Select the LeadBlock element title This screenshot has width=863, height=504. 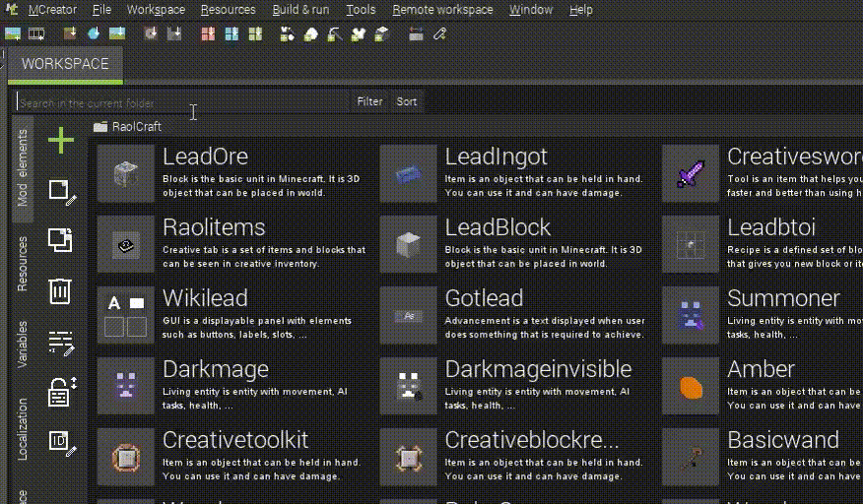click(x=498, y=227)
